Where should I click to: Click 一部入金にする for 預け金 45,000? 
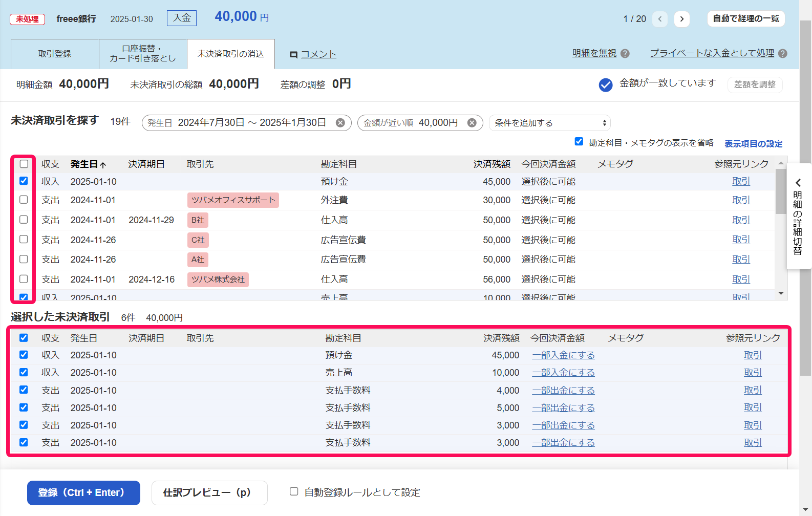563,355
